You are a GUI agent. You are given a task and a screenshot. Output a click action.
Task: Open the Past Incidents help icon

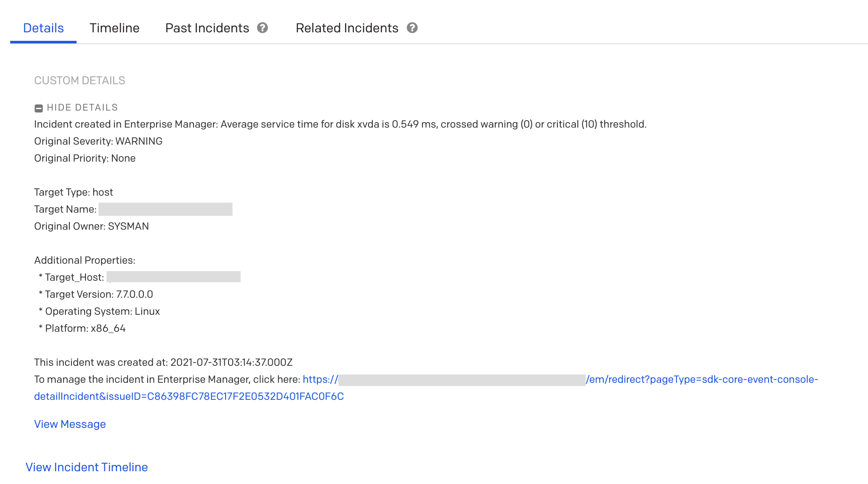(x=263, y=28)
